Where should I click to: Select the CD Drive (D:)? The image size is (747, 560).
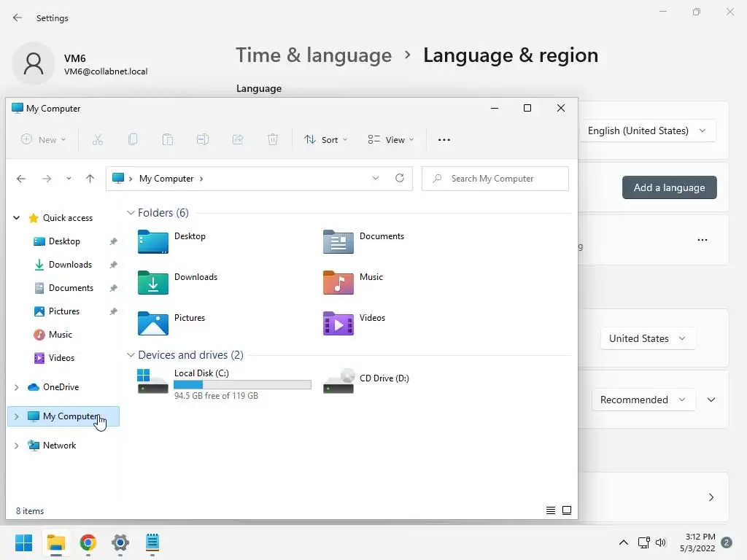tap(366, 381)
